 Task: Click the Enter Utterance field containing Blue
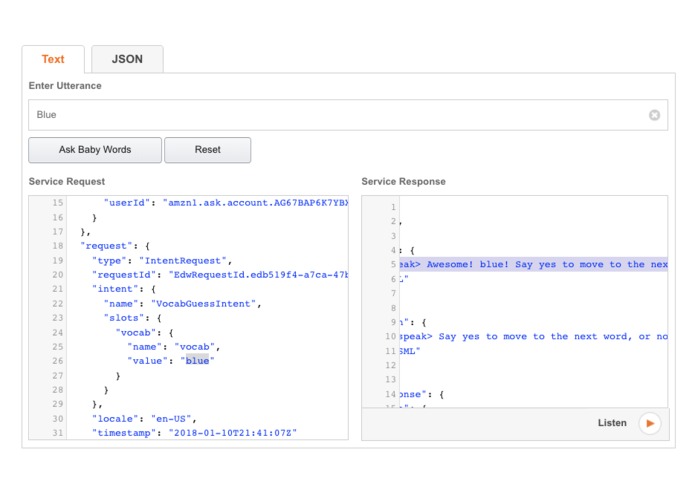348,115
